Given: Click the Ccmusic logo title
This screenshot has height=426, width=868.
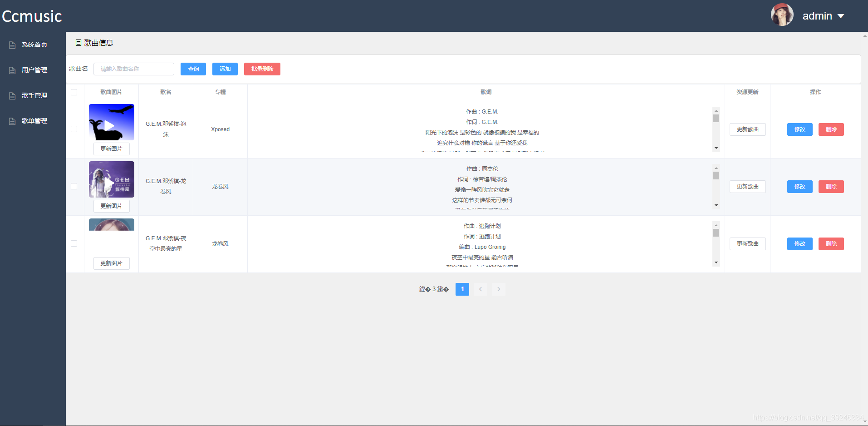Looking at the screenshot, I should pyautogui.click(x=32, y=16).
